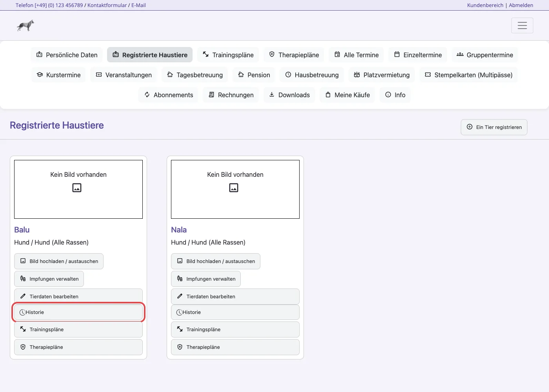Click Bild hochladen / austauschen for Balu
Screen dimensions: 549x392
[59, 261]
